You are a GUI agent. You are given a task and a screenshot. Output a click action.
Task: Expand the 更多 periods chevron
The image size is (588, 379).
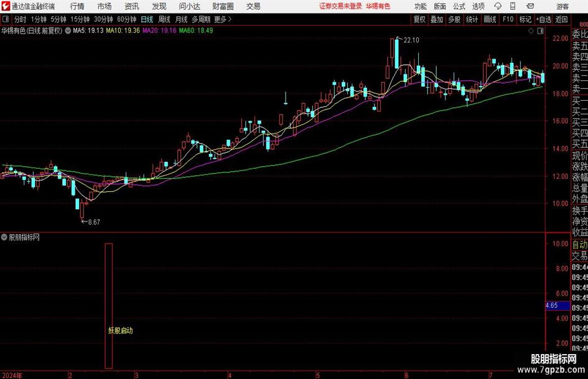(230, 19)
